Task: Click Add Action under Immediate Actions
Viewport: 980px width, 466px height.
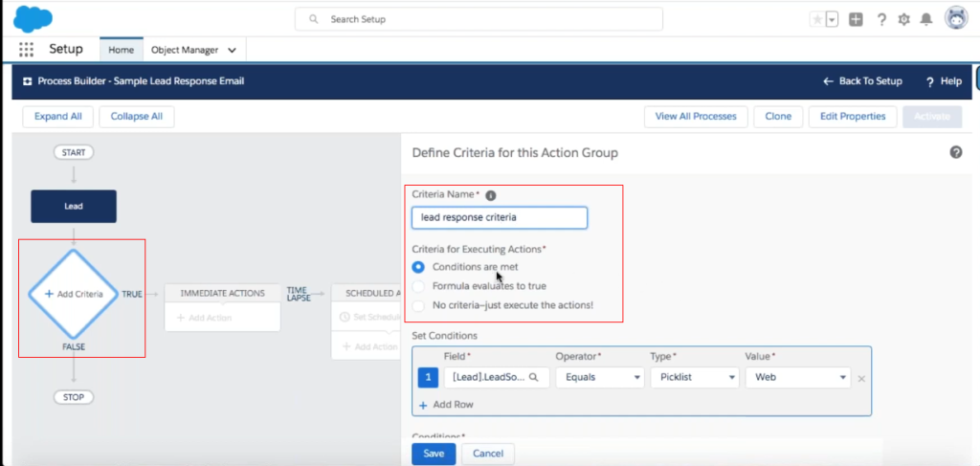Action: (205, 318)
